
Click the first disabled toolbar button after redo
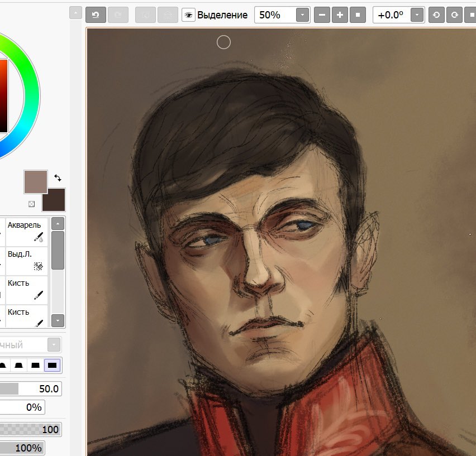click(x=145, y=15)
